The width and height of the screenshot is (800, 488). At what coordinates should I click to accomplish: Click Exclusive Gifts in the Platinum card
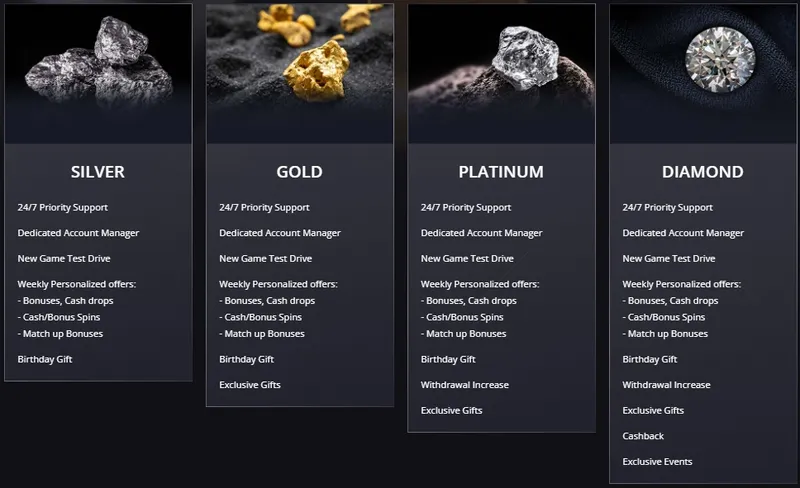pyautogui.click(x=451, y=411)
